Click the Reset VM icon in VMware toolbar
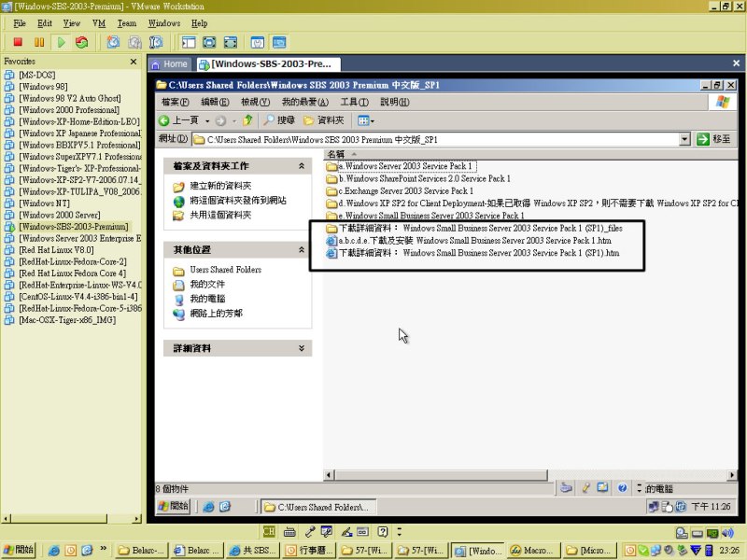Screen dimensions: 747x560 click(82, 42)
